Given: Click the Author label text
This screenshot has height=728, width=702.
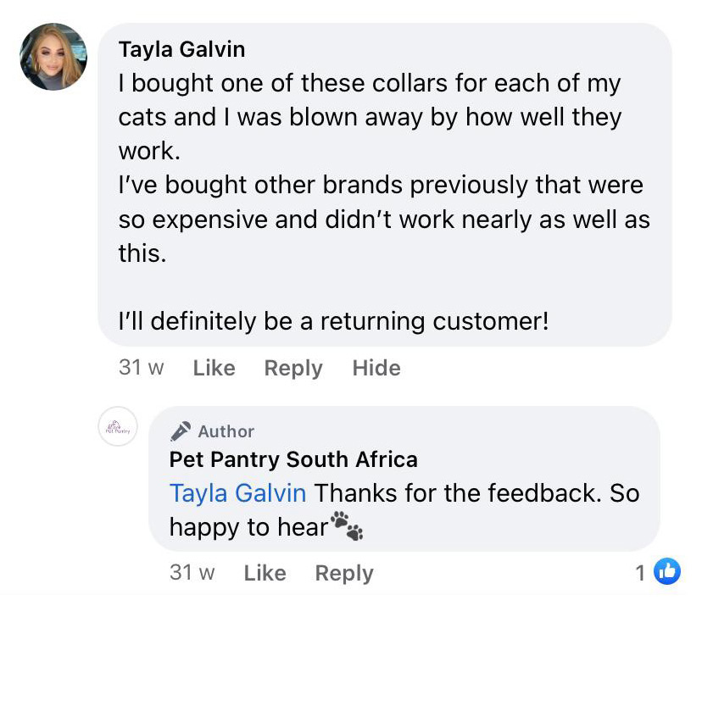Looking at the screenshot, I should [x=226, y=431].
